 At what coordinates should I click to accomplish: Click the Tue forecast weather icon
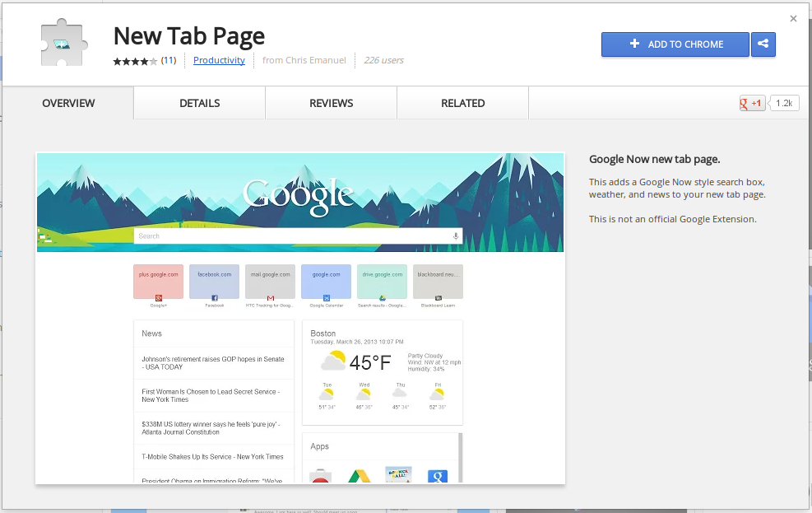pyautogui.click(x=327, y=395)
